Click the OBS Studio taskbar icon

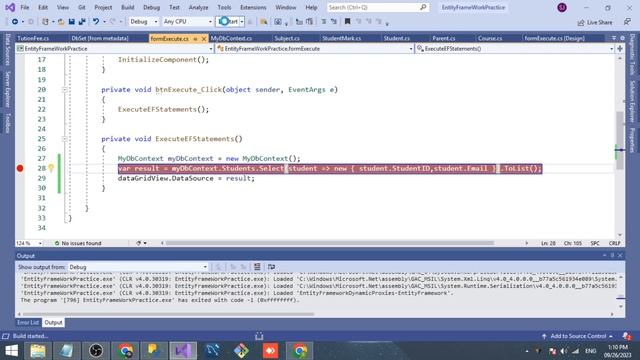pyautogui.click(x=96, y=351)
